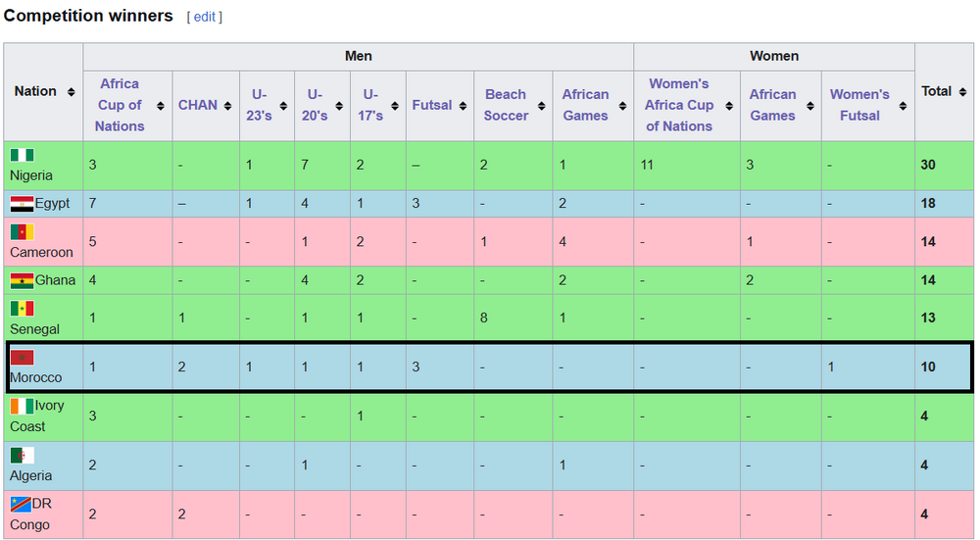The image size is (980, 540).
Task: Sort by men's African Games arrows
Action: 622,106
